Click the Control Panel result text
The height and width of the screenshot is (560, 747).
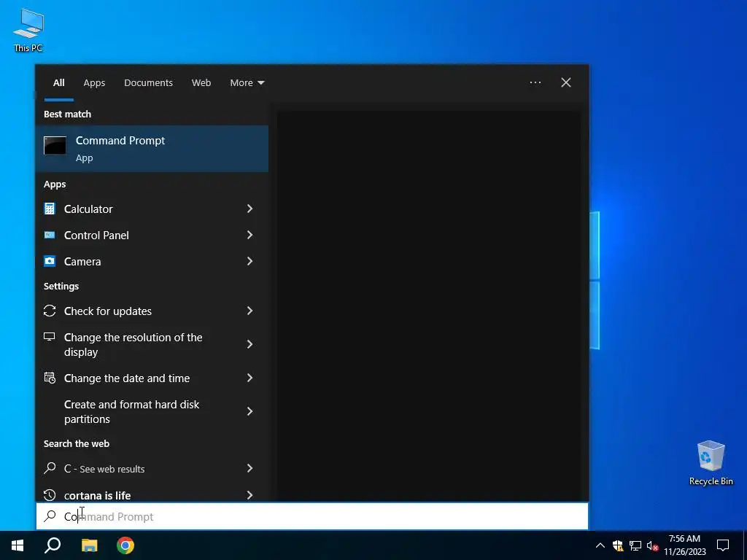[x=96, y=236]
